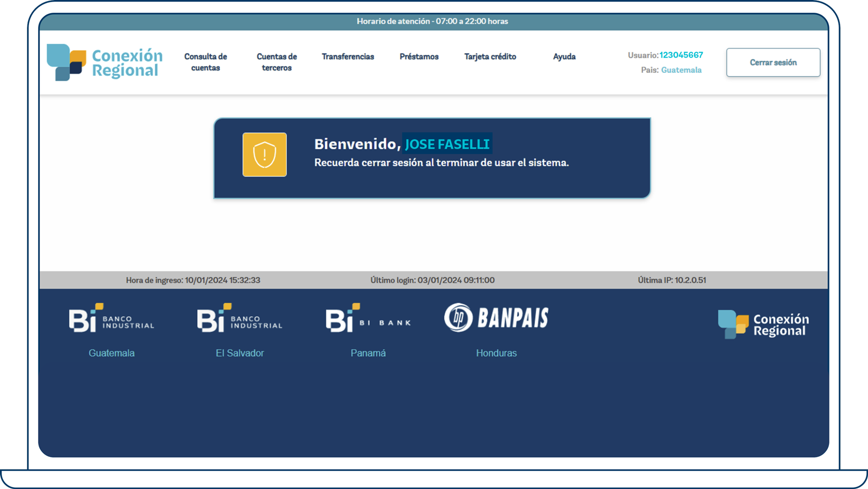This screenshot has width=868, height=489.
Task: Select Tarjeta crédito in navigation
Action: (490, 57)
